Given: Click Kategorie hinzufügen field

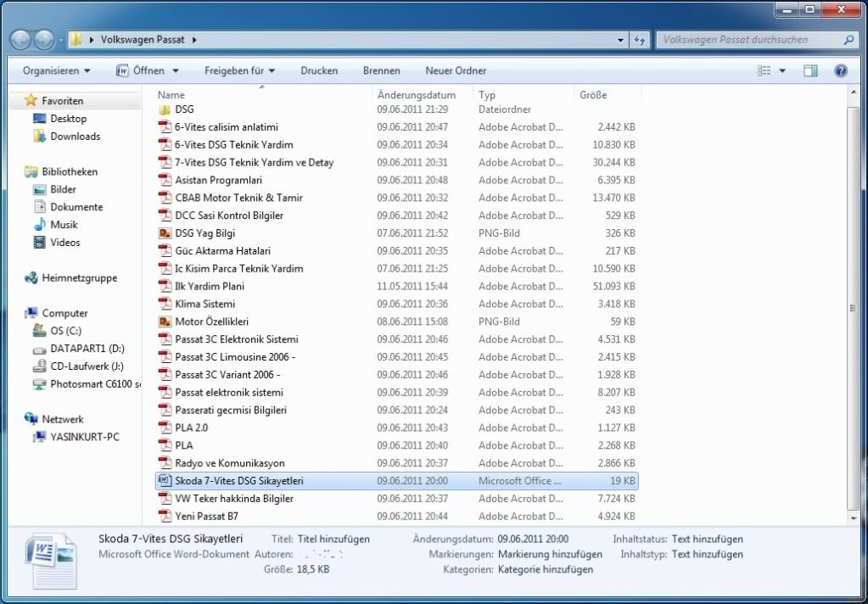Looking at the screenshot, I should (x=546, y=569).
